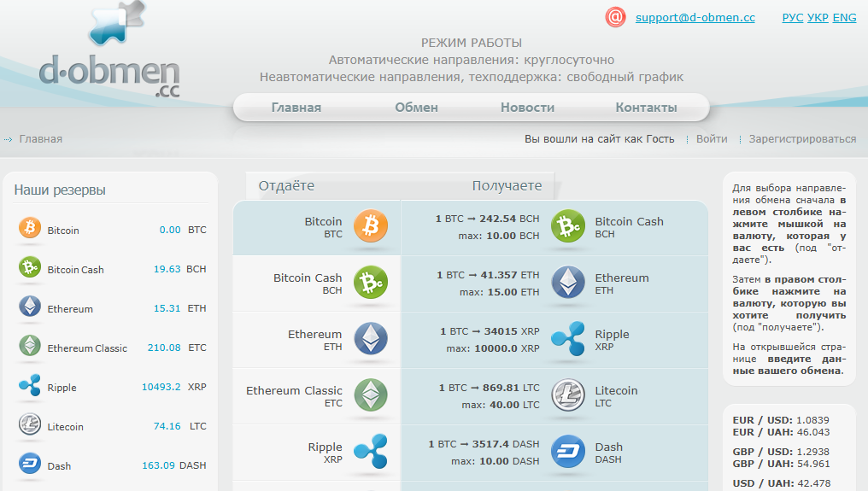868x491 pixels.
Task: Open the Контакты menu tab
Action: pos(646,108)
